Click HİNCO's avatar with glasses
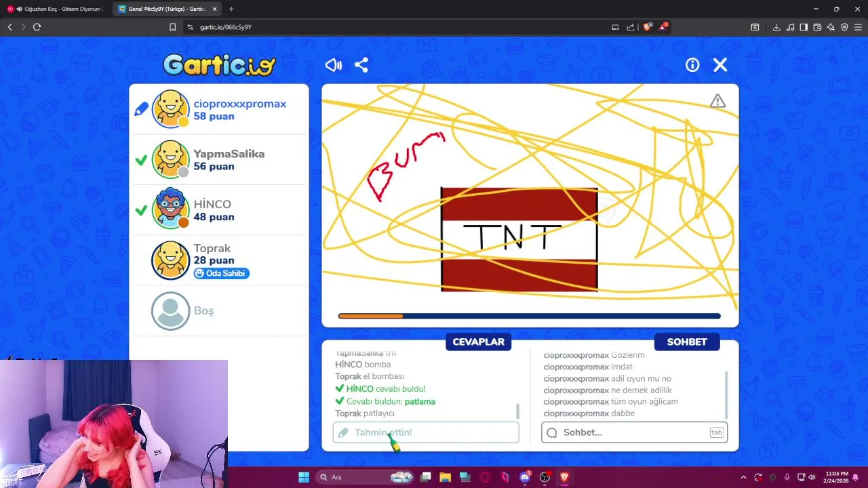The image size is (868, 488). pyautogui.click(x=170, y=209)
